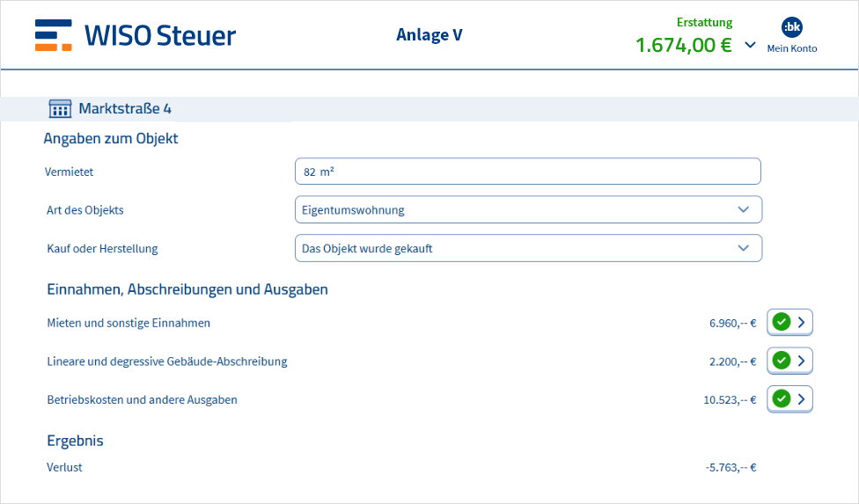Open Mieten row using its arrow chevron
Screen dimensions: 859x504
pyautogui.click(x=801, y=323)
